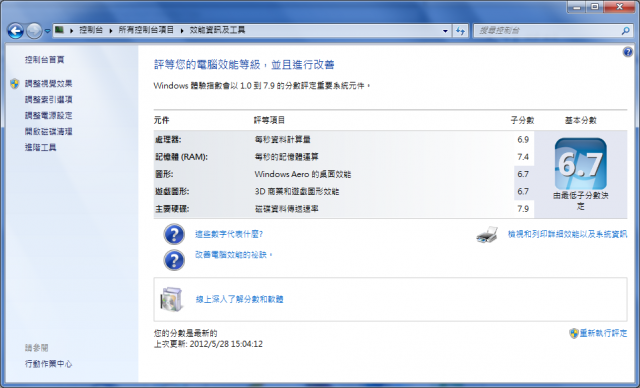Click the 基本分數 column header
Viewport: 640px width, 388px height.
click(580, 120)
